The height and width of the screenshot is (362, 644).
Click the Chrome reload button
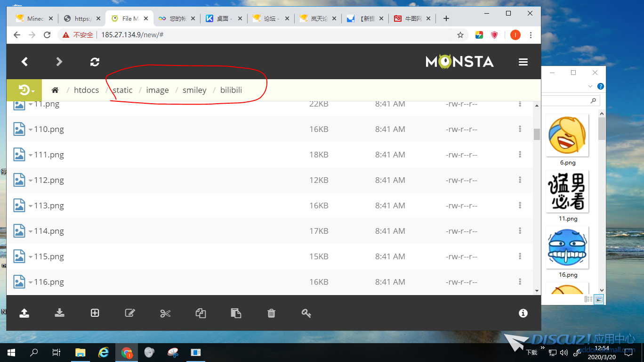coord(47,35)
